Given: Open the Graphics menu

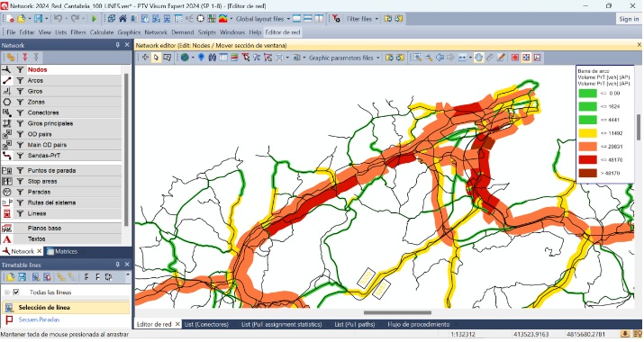Looking at the screenshot, I should click(129, 32).
